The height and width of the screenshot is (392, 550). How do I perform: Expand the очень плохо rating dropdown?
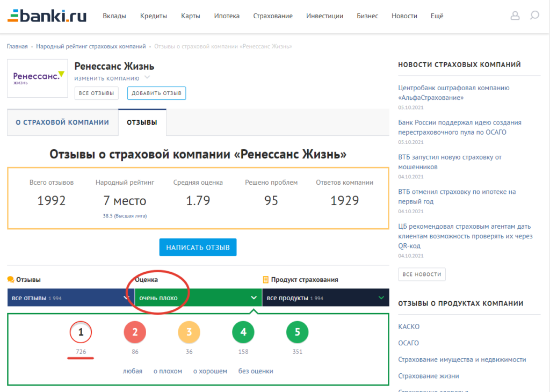point(198,297)
